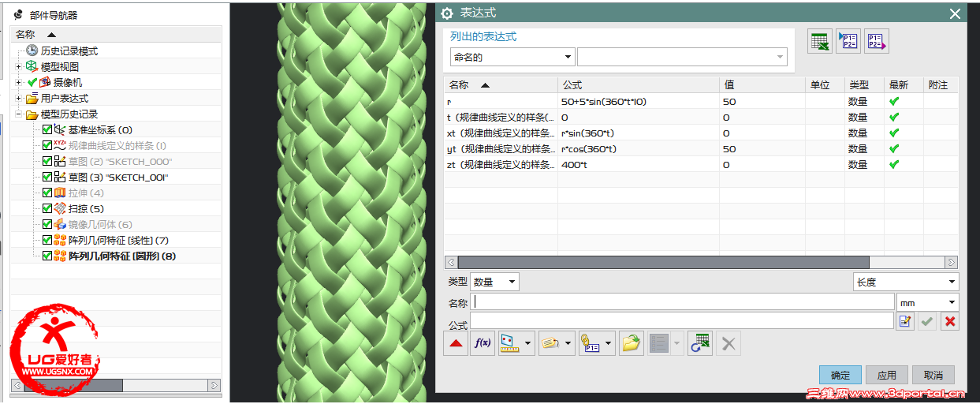Sort by the 名称 column in the expressions table
Screen dimensions: 980x404
coord(501,84)
